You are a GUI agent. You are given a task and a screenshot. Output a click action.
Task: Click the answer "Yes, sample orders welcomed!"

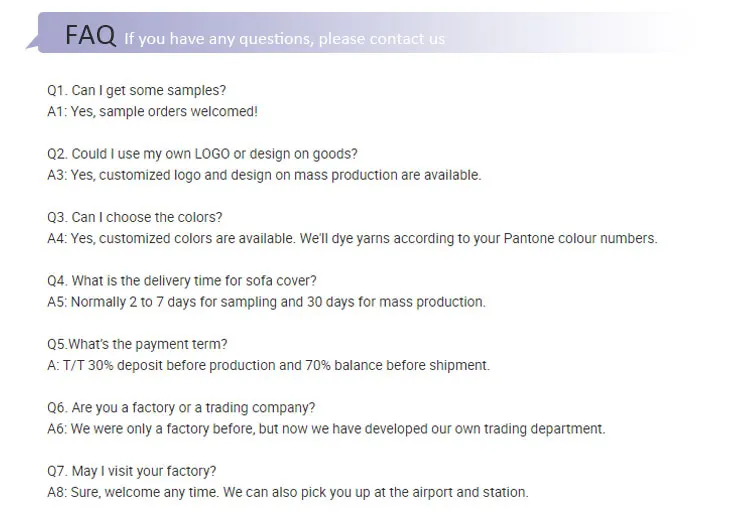point(152,112)
